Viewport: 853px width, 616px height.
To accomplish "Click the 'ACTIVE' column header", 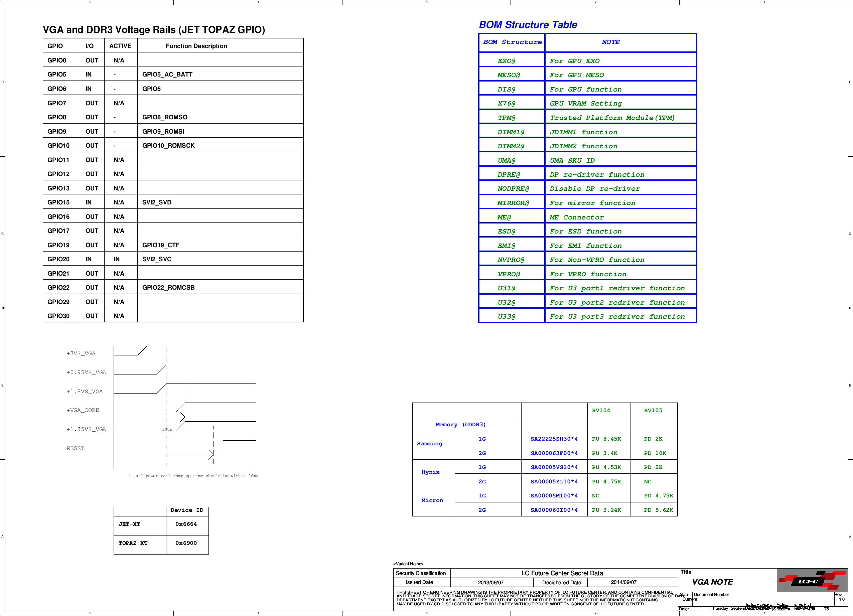I will [x=120, y=46].
